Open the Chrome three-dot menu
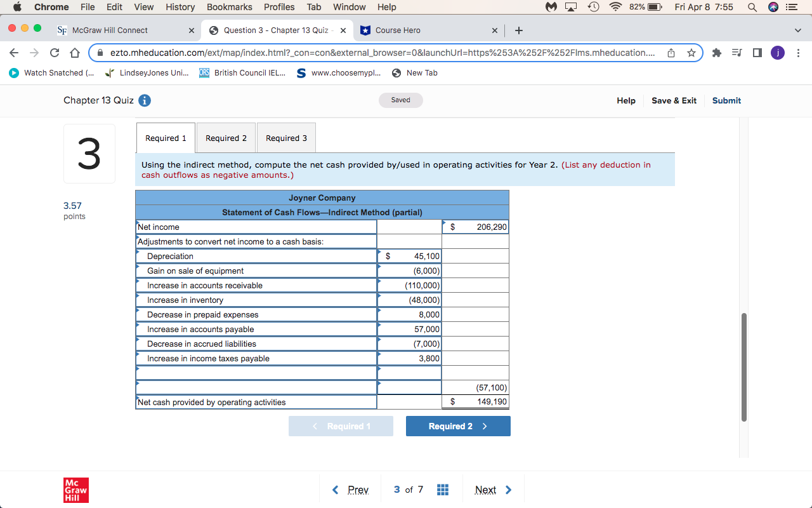812x508 pixels. [x=797, y=53]
